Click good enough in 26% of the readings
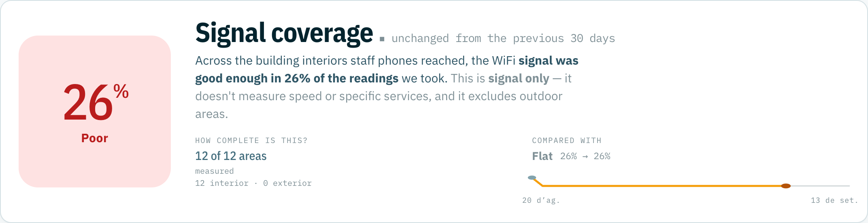The height and width of the screenshot is (223, 868). click(x=297, y=78)
